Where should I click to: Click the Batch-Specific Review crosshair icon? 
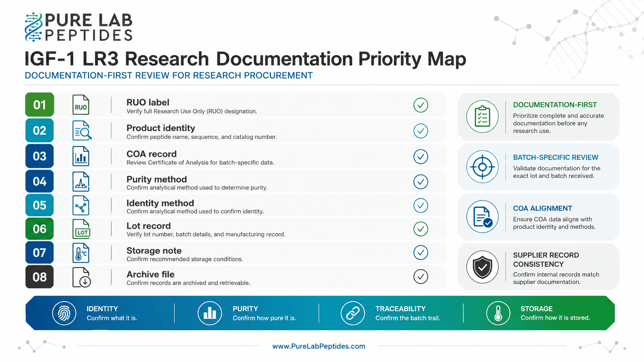tap(482, 167)
